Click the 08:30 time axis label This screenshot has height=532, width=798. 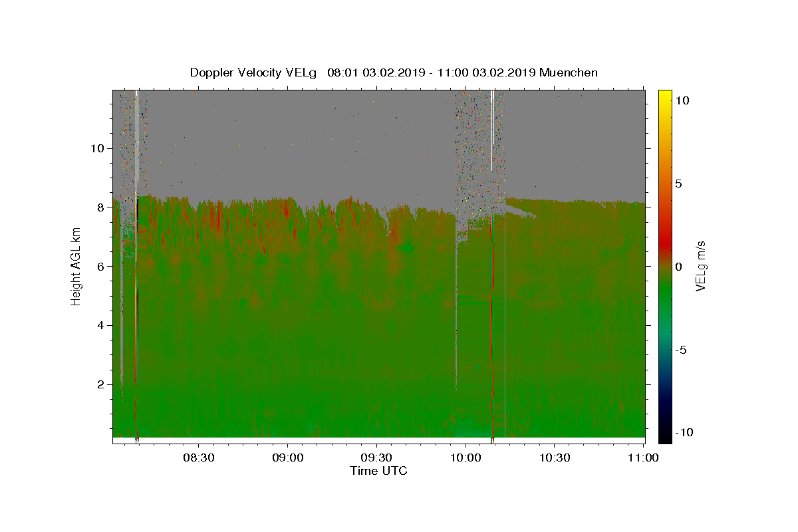(x=199, y=458)
